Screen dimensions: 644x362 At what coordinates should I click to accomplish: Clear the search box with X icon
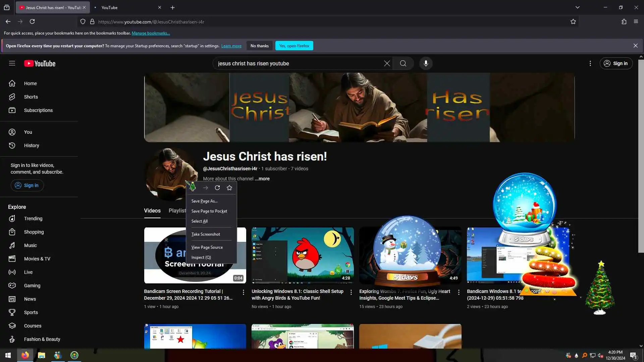[x=387, y=63]
